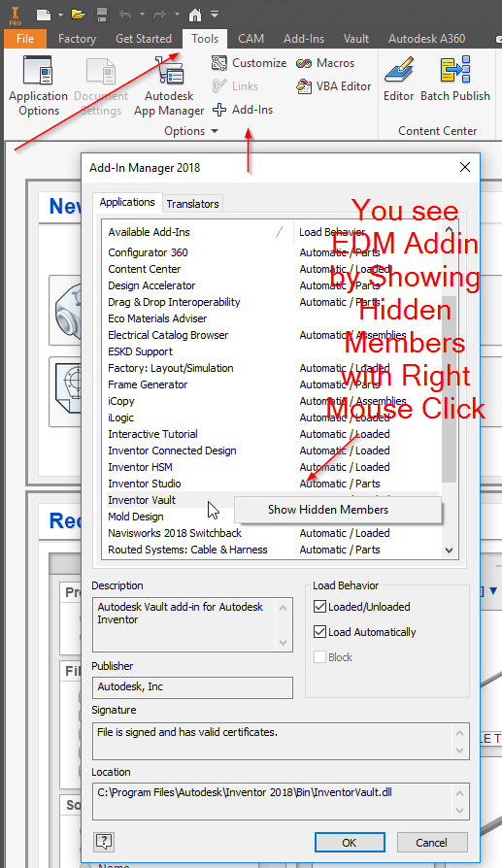Launch the VBA Editor
The image size is (502, 868).
[333, 85]
